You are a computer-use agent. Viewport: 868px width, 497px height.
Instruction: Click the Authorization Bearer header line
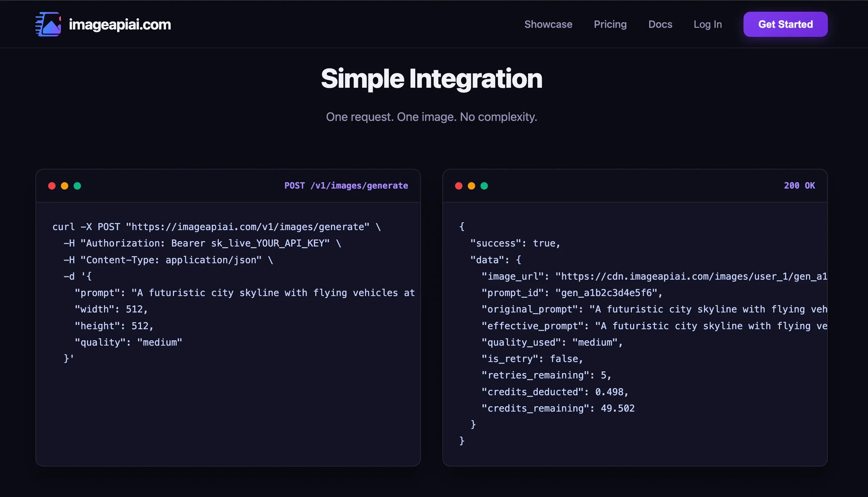203,243
